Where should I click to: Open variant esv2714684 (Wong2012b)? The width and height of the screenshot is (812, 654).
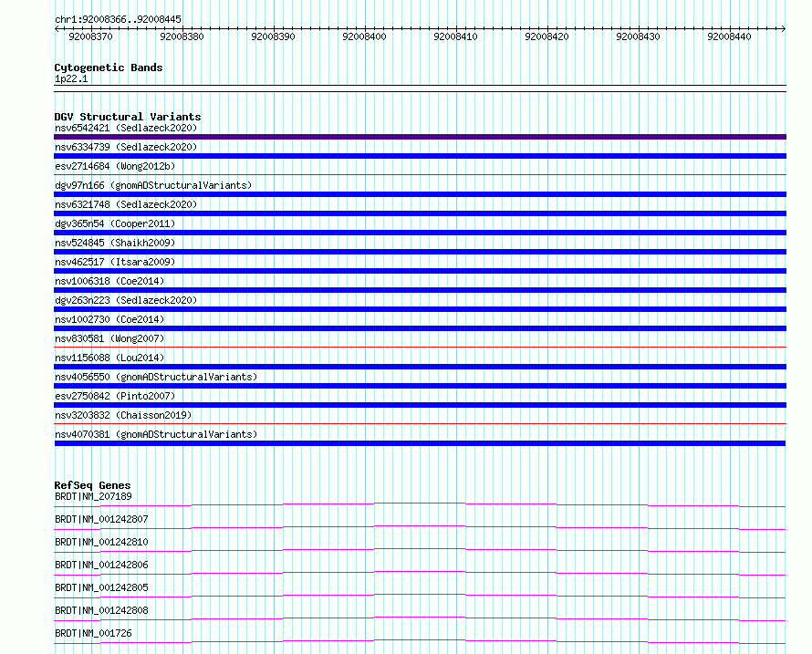click(x=115, y=166)
